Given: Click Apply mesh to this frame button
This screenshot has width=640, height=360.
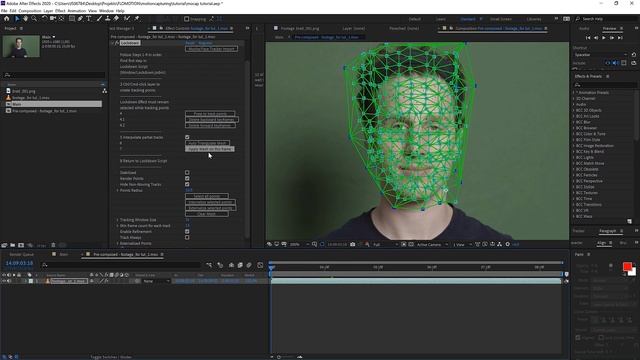Looking at the screenshot, I should pos(210,149).
